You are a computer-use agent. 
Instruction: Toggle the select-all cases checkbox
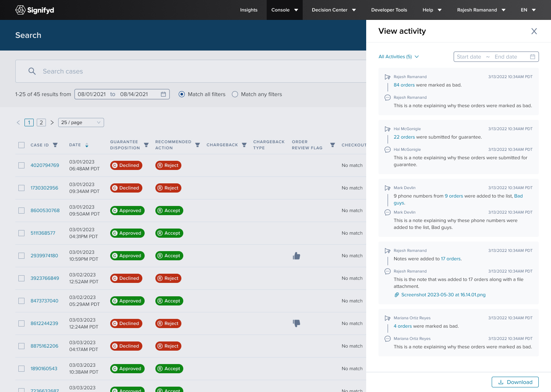click(x=21, y=145)
